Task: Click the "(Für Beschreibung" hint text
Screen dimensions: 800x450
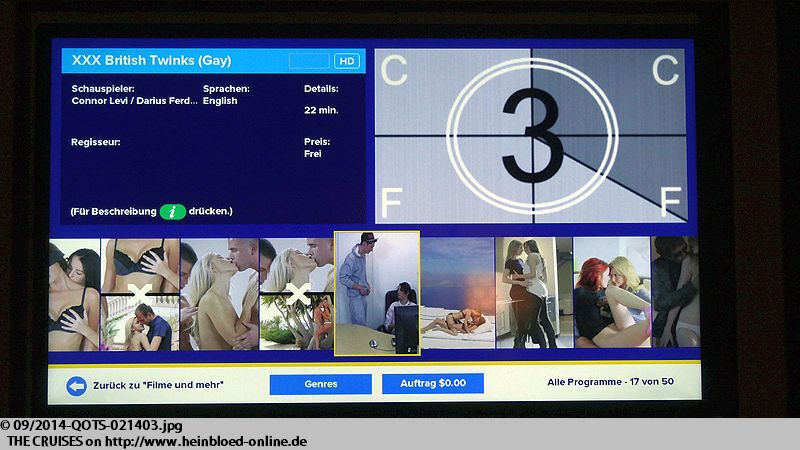Action: pos(113,212)
